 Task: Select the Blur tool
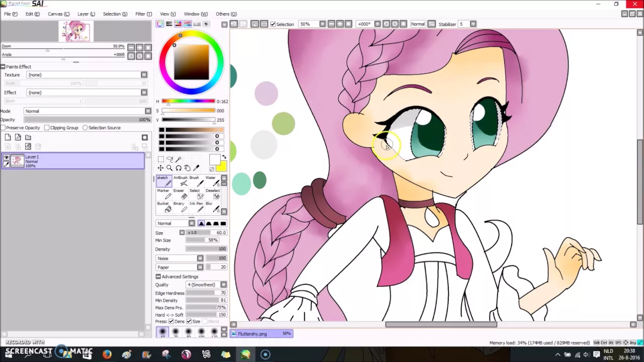(x=212, y=207)
